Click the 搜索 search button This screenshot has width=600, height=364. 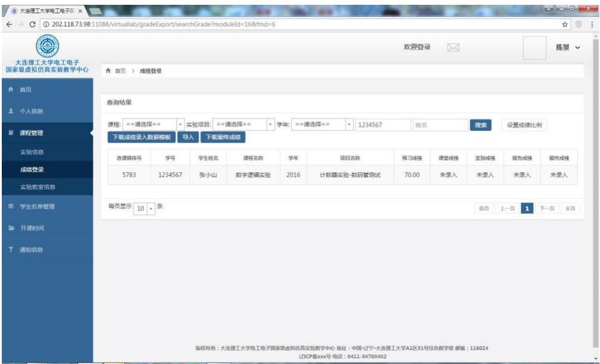(x=480, y=125)
